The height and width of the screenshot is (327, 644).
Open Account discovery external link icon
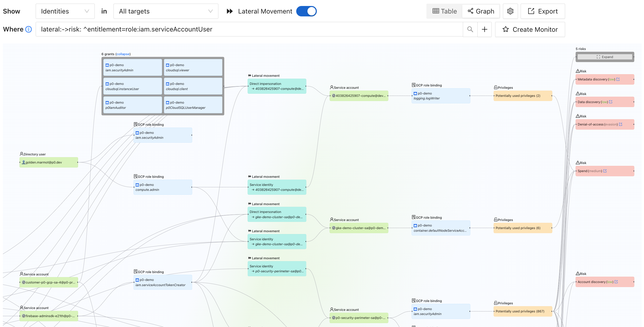(616, 282)
